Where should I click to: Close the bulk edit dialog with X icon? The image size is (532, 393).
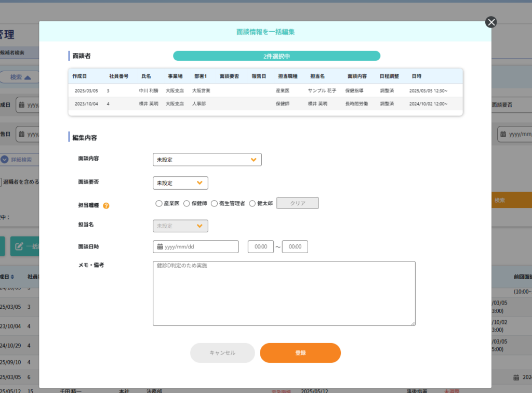(491, 22)
